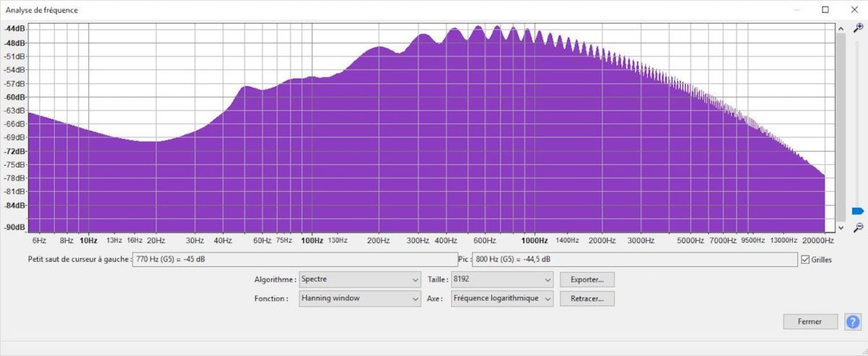Click the Retracer... button

click(587, 298)
